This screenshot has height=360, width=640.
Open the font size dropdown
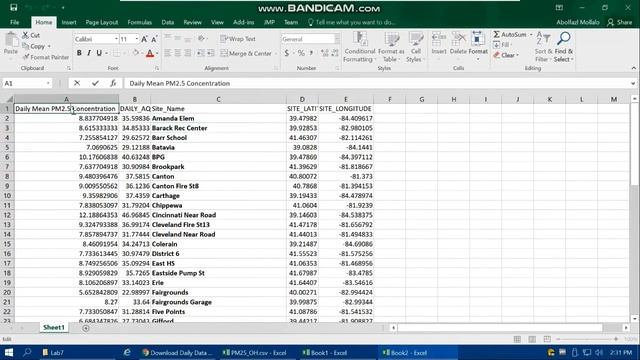137,39
